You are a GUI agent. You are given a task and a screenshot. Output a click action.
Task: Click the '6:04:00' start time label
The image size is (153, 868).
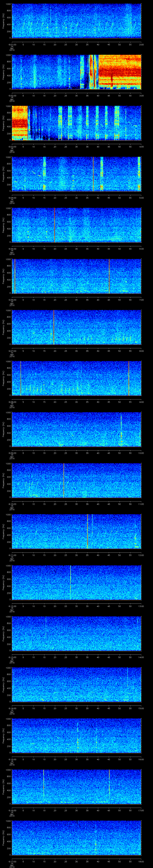(12, 198)
